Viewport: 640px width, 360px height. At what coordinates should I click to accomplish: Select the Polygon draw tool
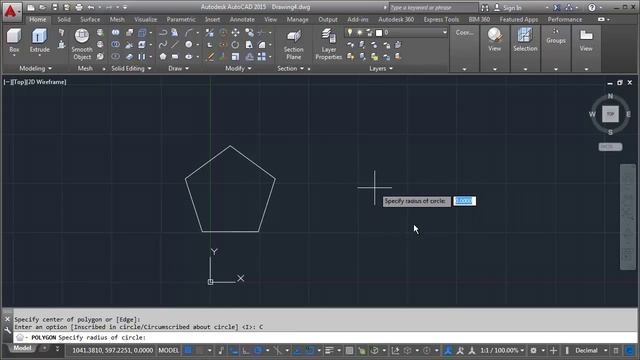coord(163,56)
